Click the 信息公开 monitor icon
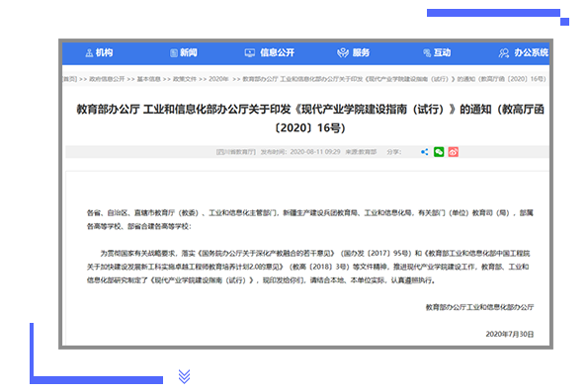This screenshot has width=588, height=392. point(250,53)
